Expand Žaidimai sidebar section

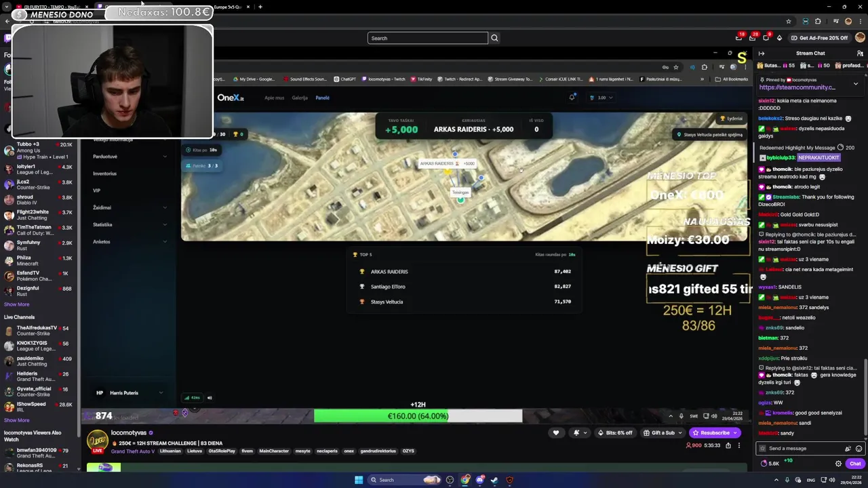[129, 207]
